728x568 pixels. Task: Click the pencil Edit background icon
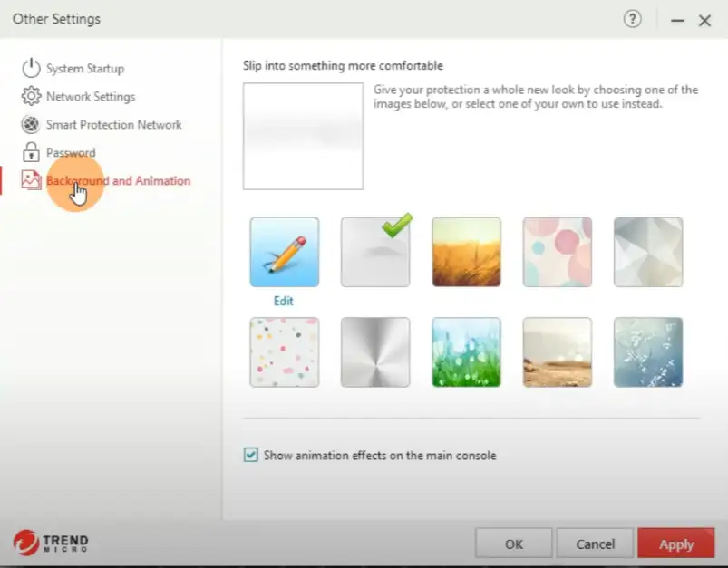(x=284, y=252)
